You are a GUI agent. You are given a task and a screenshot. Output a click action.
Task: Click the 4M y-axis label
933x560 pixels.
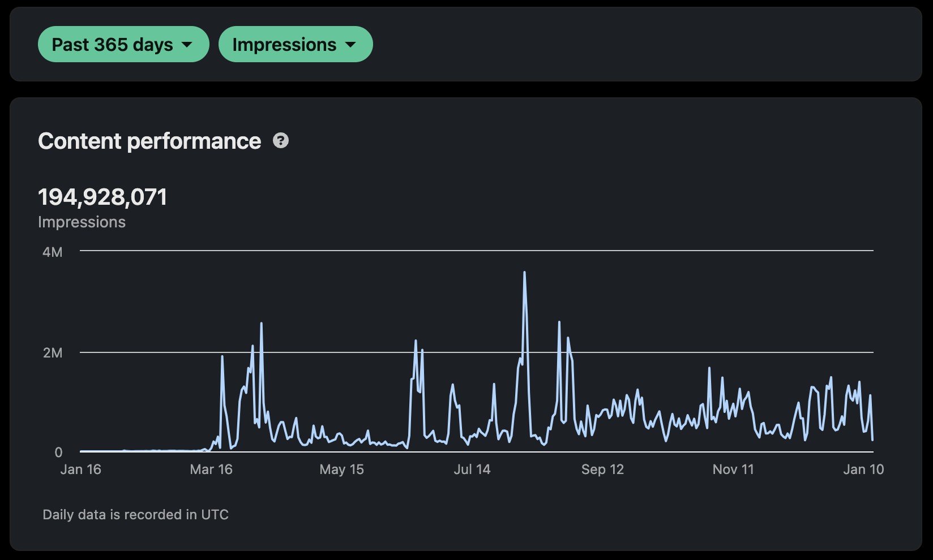point(53,252)
